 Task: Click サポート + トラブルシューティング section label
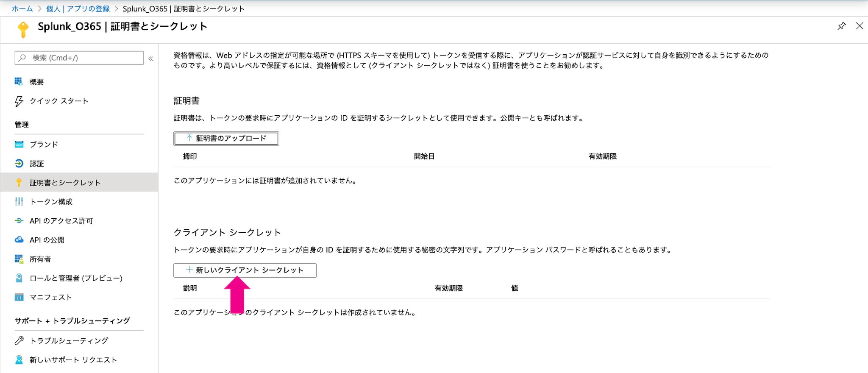72,320
